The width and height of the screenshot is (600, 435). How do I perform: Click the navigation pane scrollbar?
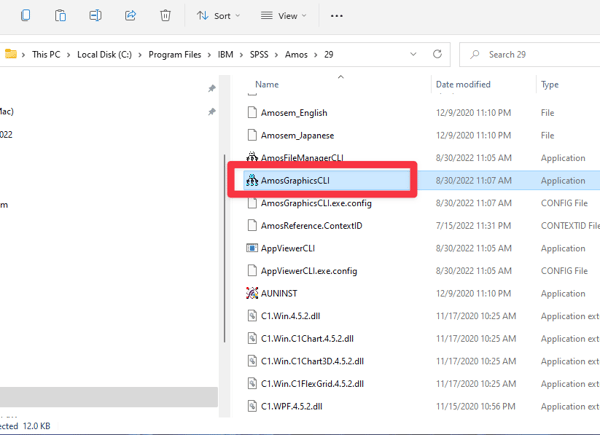tap(224, 248)
